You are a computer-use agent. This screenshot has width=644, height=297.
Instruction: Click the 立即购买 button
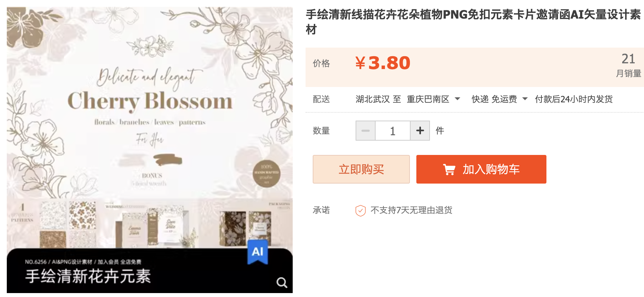tap(361, 169)
